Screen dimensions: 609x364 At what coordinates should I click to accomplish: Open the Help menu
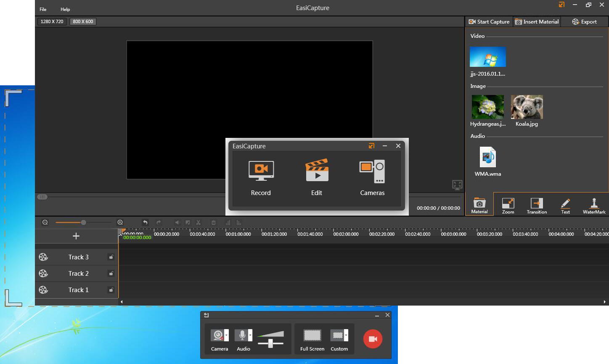tap(65, 9)
